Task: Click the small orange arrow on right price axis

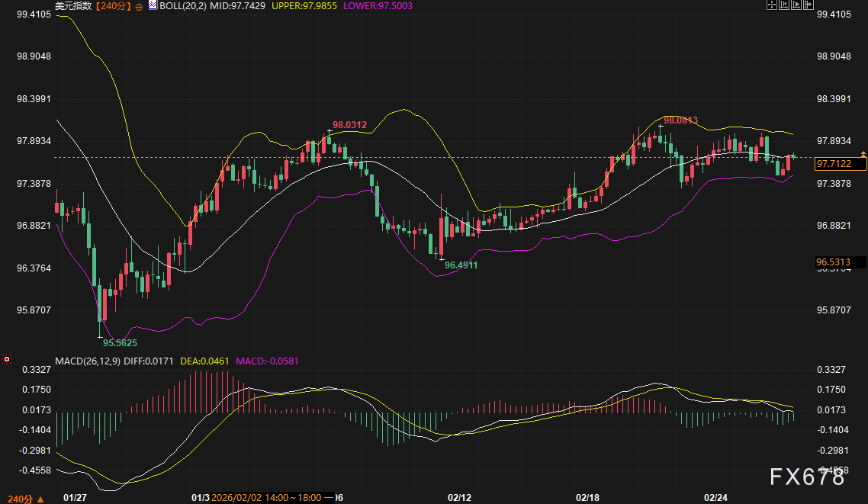Action: (x=863, y=154)
